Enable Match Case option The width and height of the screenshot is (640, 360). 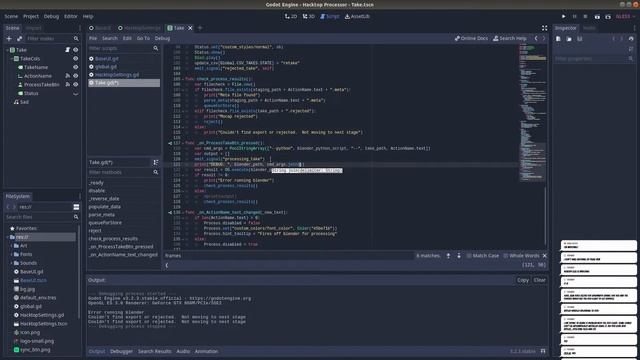482,256
